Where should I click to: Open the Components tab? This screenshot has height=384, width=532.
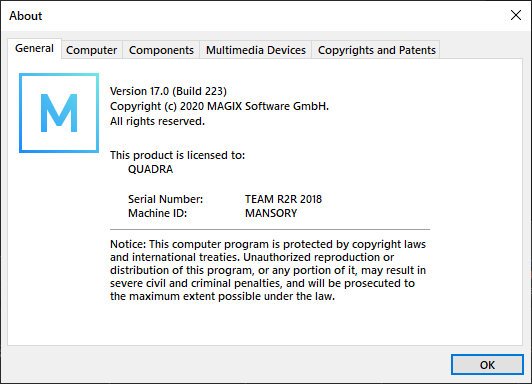click(x=161, y=50)
